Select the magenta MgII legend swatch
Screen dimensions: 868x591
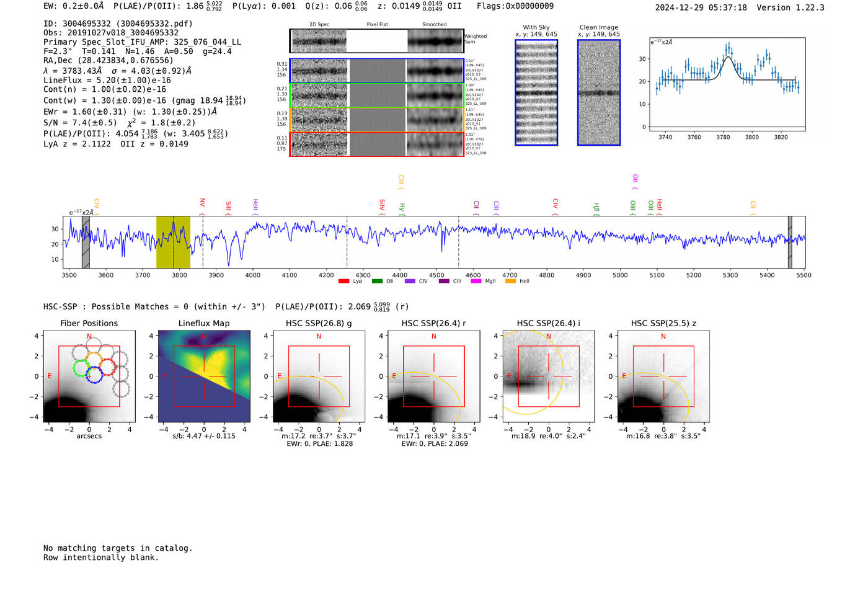476,282
